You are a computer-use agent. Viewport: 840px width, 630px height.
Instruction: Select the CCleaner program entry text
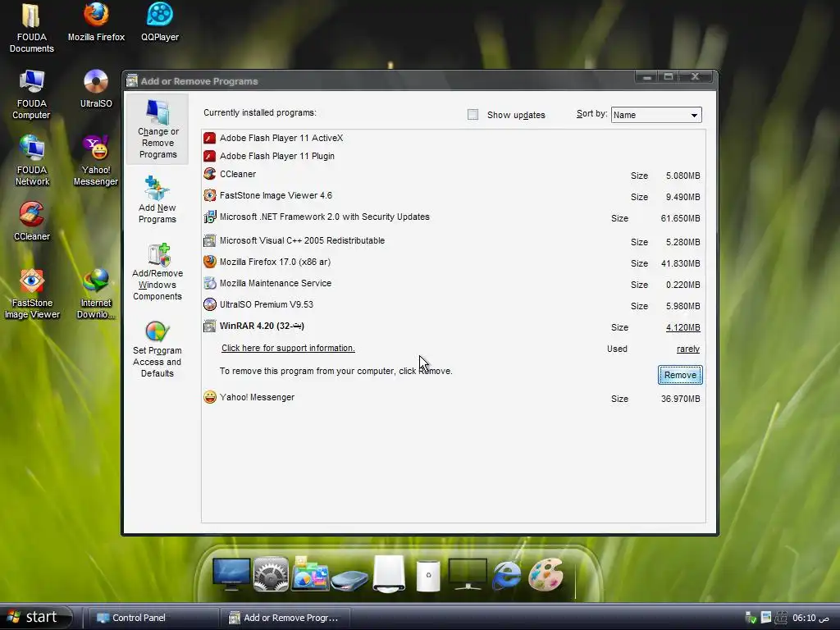[x=237, y=174]
